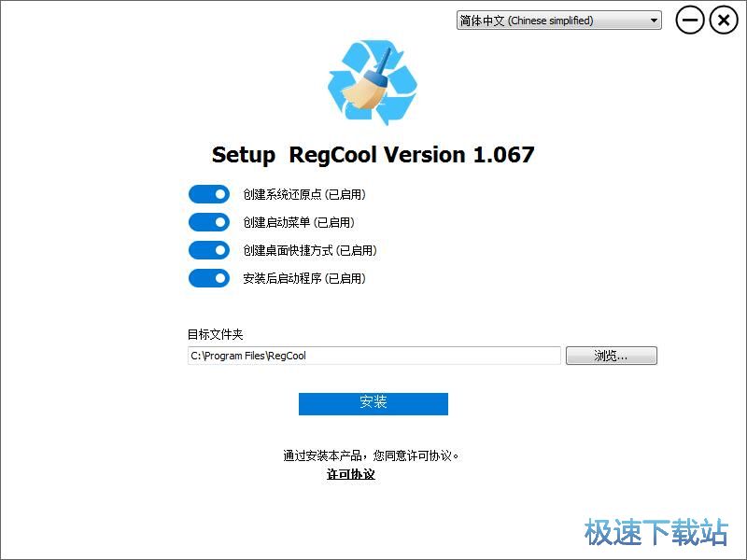The width and height of the screenshot is (747, 560).
Task: Click the Browse (浏览...) button
Action: [x=612, y=356]
